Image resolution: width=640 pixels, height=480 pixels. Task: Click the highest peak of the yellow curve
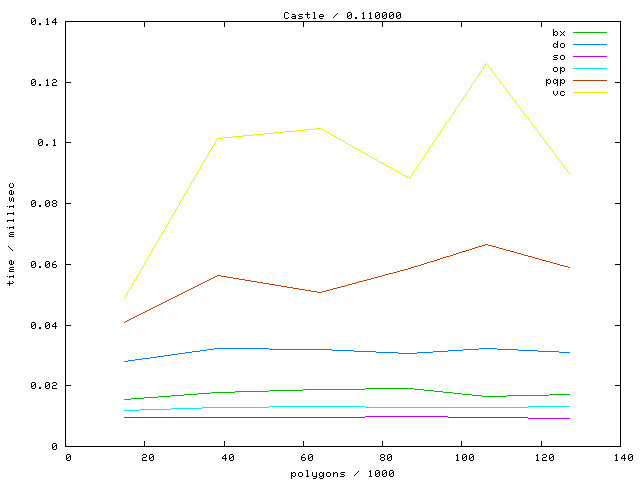tap(486, 63)
